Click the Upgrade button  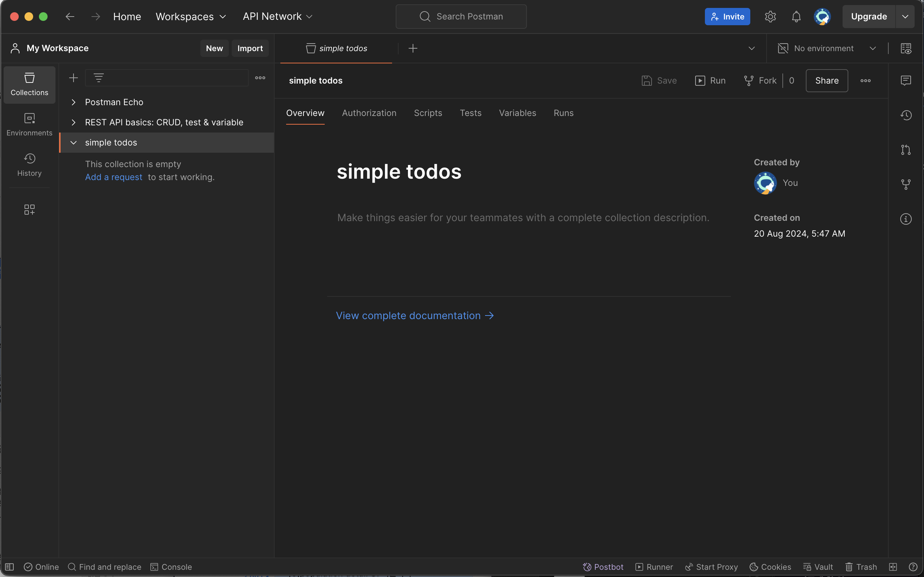(x=869, y=17)
